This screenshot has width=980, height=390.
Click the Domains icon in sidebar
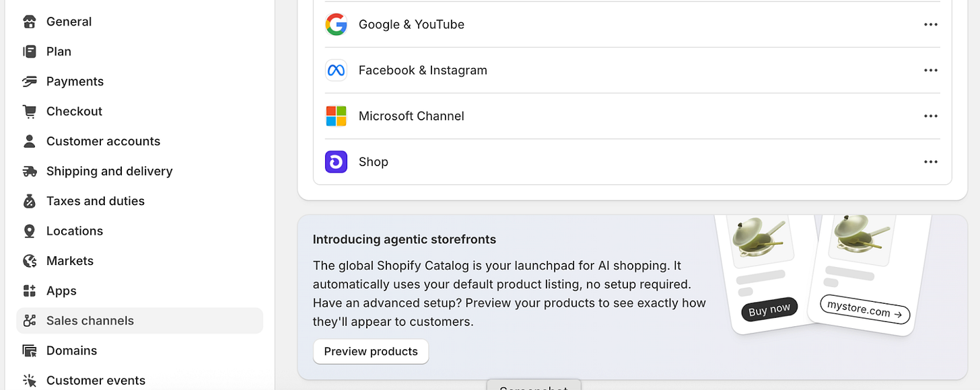(x=29, y=351)
